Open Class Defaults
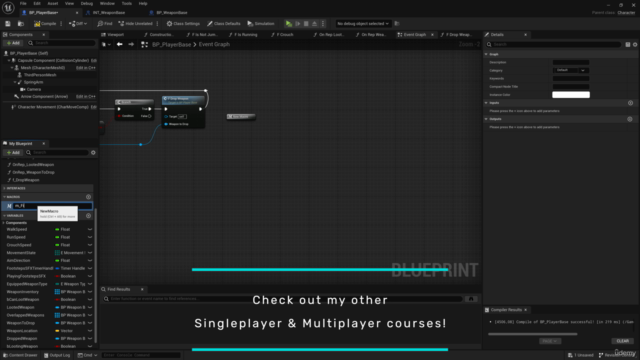This screenshot has height=360, width=640. pyautogui.click(x=224, y=24)
